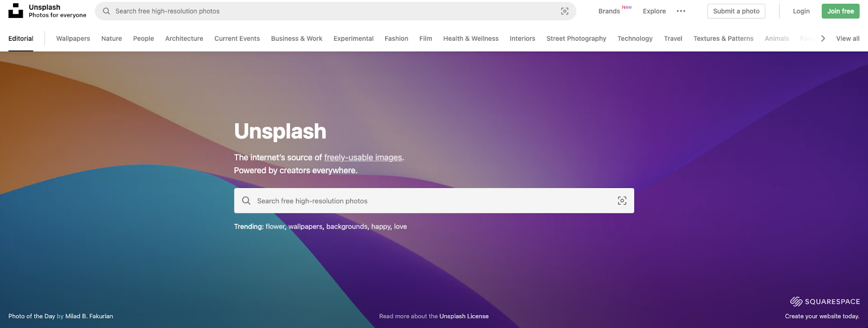
Task: Select the Editorial tab
Action: pyautogui.click(x=21, y=39)
